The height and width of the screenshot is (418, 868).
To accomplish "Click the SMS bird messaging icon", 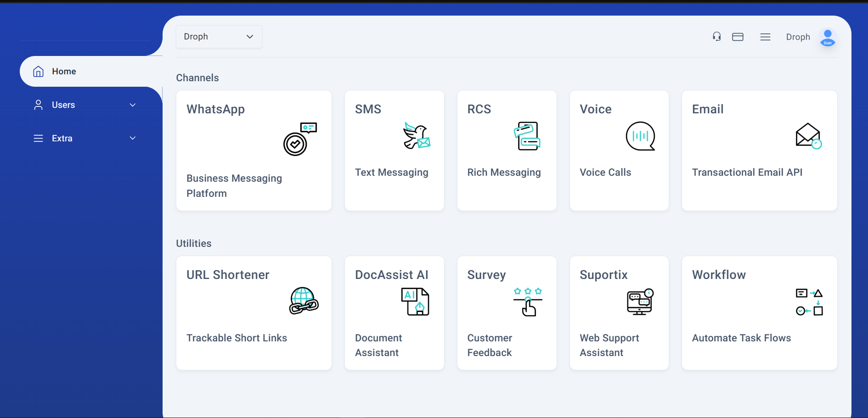I will click(416, 136).
